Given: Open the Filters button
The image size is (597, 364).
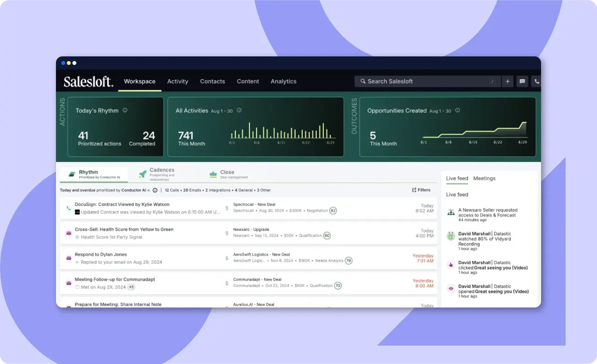Looking at the screenshot, I should 421,190.
